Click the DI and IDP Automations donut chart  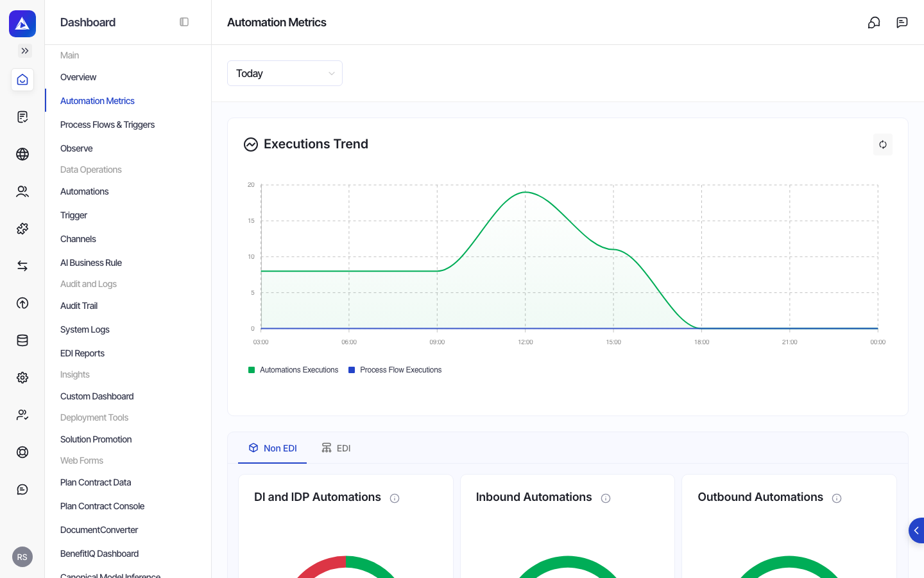(346, 566)
